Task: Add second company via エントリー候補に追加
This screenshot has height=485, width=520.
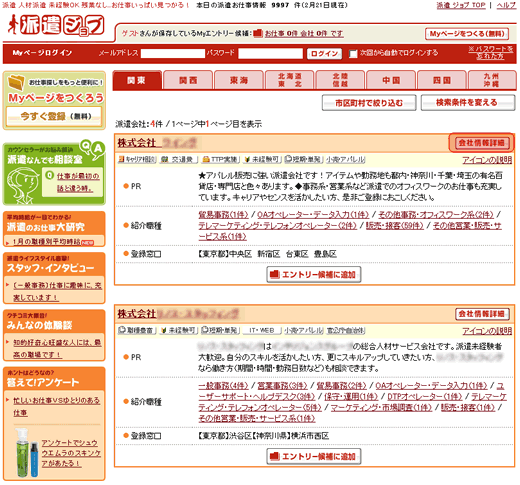Action: (x=314, y=456)
